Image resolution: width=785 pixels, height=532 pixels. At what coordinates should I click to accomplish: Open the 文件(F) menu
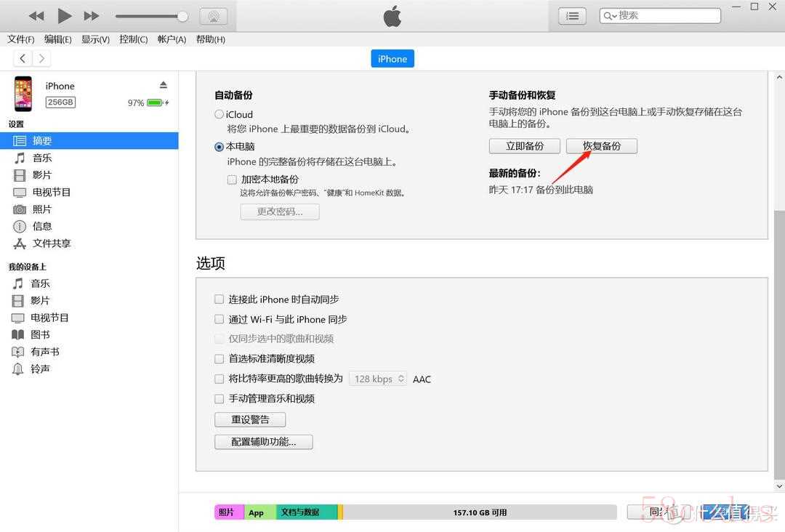21,39
